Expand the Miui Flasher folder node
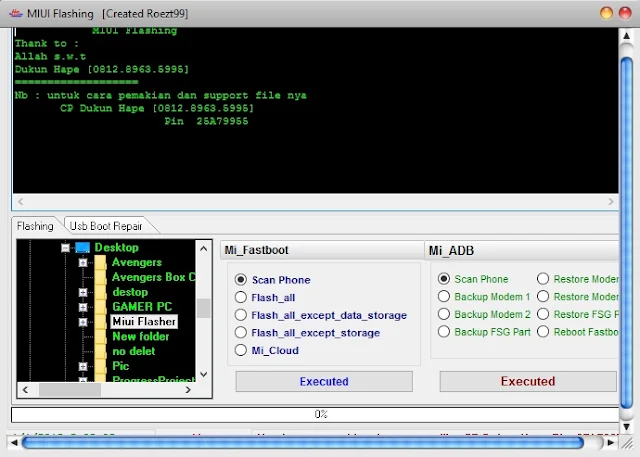Viewport: 640px width, 457px height. point(83,322)
